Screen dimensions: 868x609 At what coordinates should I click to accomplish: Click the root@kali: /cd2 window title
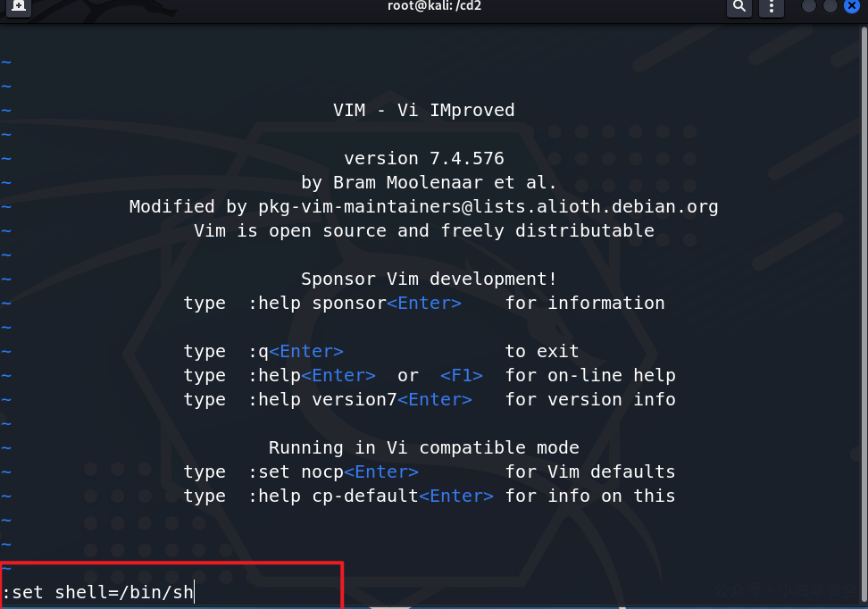pos(434,6)
